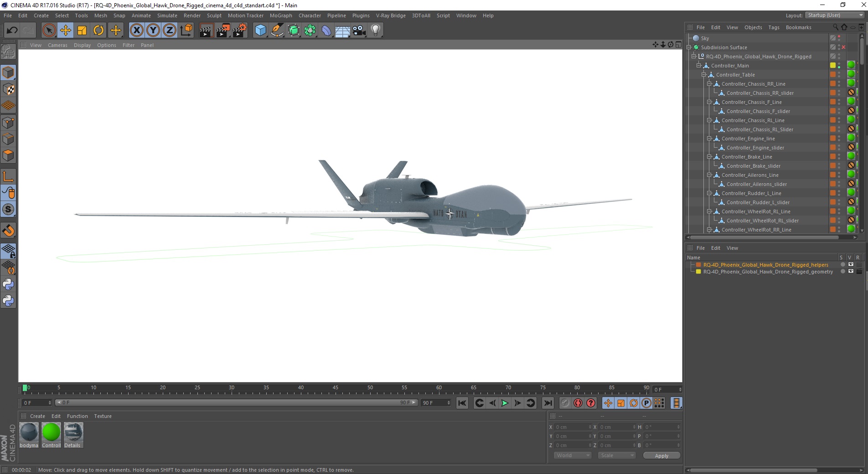
Task: Activate the Rotate tool in the top toolbar
Action: [x=98, y=31]
